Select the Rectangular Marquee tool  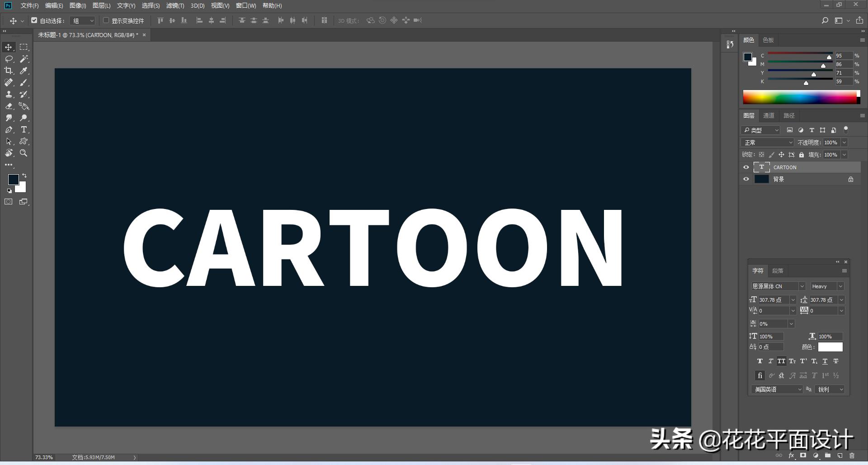(24, 47)
